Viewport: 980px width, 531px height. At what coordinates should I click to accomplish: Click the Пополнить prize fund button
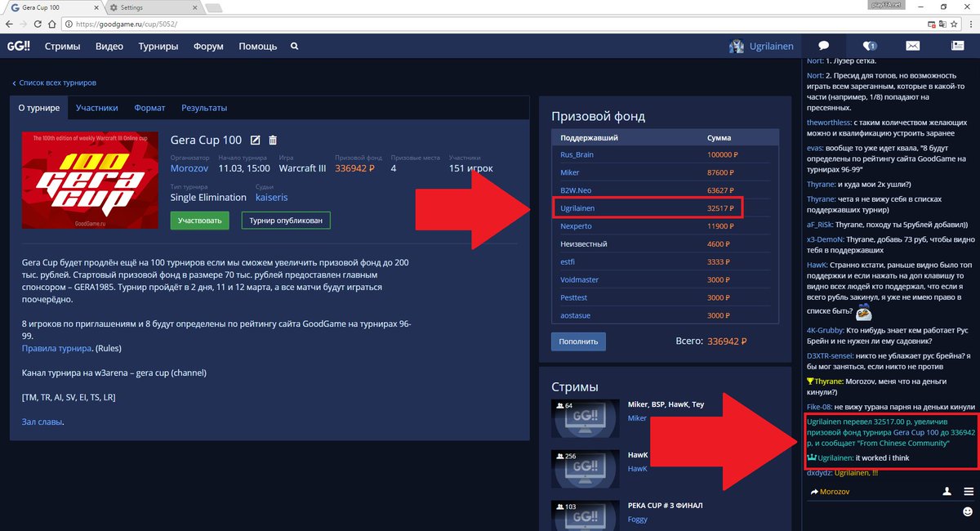click(578, 341)
